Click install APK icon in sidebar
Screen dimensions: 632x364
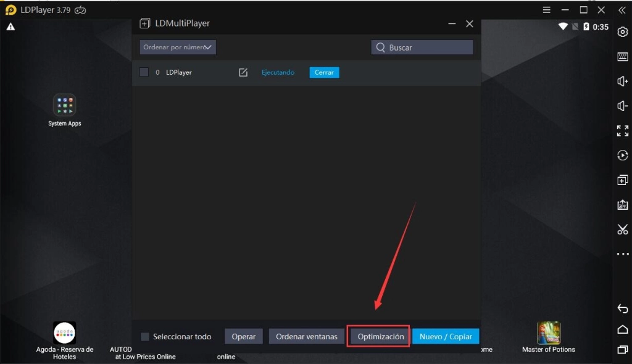click(622, 205)
